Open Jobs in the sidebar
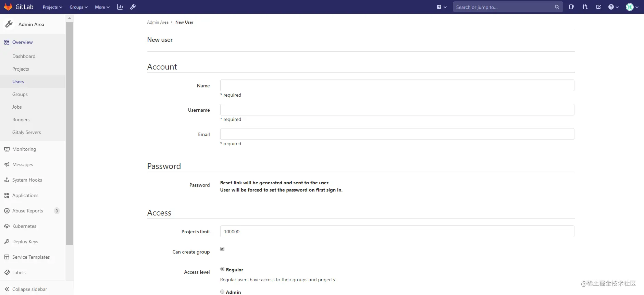The height and width of the screenshot is (295, 644). 17,107
